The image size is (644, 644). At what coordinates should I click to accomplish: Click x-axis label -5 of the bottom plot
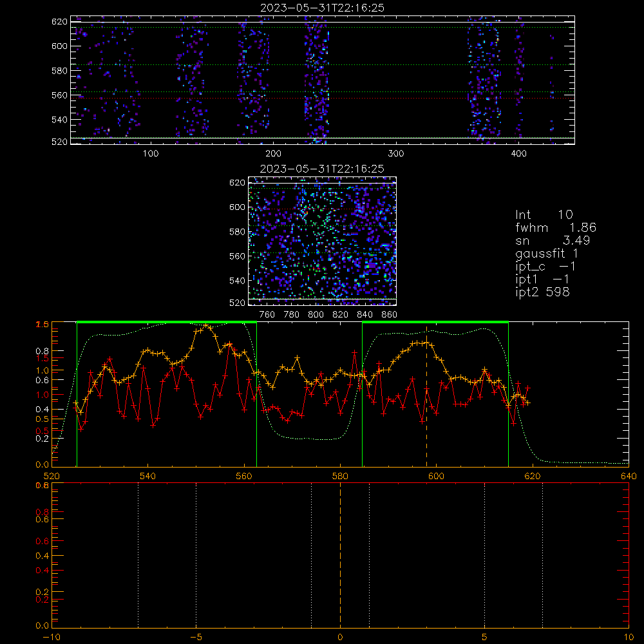click(x=196, y=638)
